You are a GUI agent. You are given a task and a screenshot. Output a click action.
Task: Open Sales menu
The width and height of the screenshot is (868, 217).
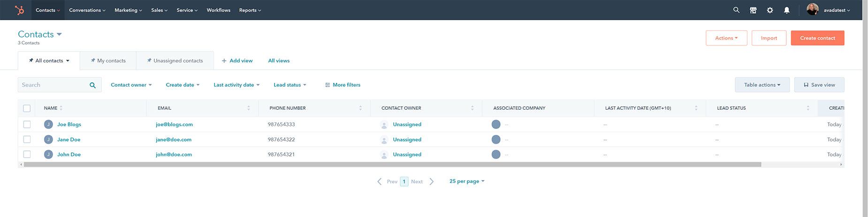pos(159,10)
